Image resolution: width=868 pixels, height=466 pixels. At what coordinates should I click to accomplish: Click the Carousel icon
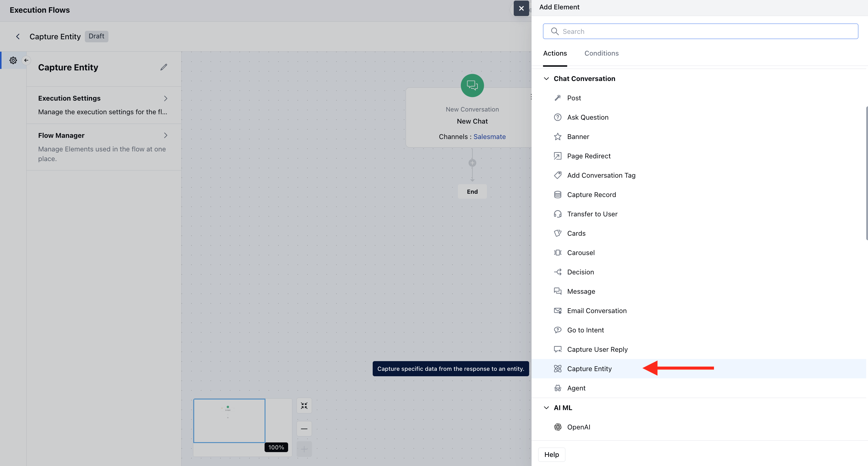558,253
